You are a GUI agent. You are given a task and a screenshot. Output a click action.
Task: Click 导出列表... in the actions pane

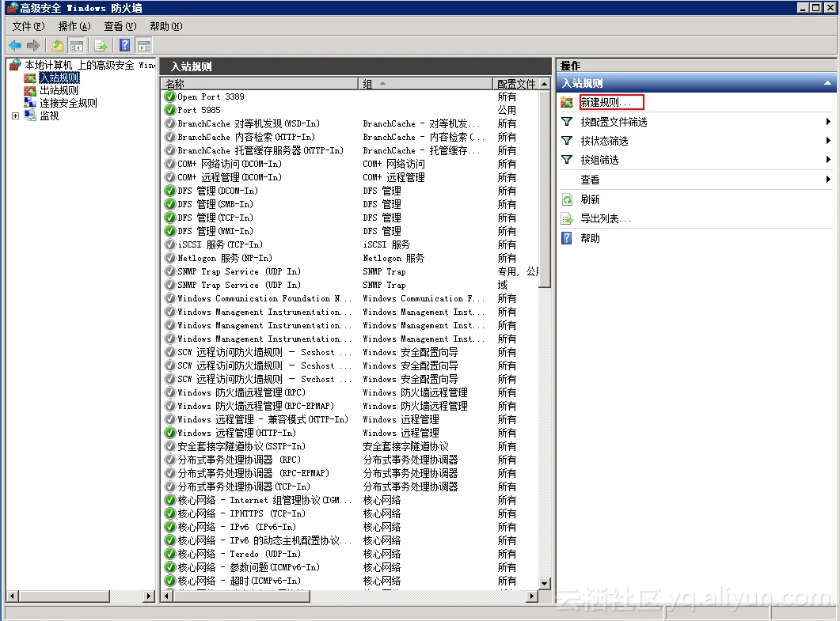606,218
